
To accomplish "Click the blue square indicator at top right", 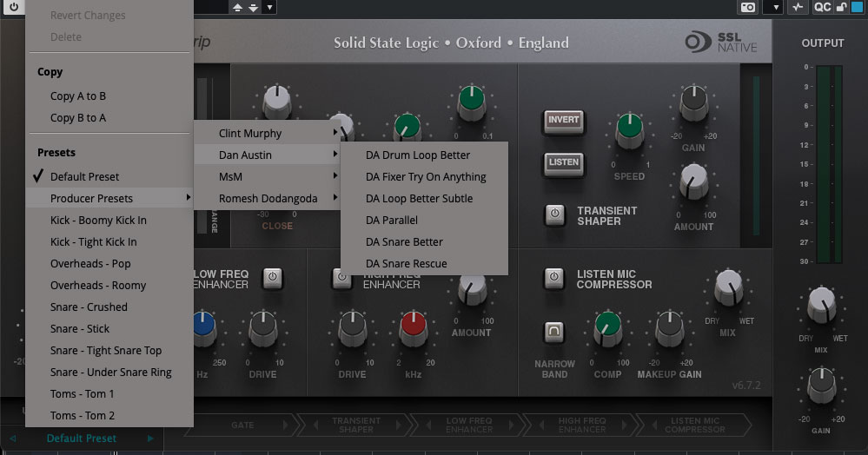I will tap(856, 7).
